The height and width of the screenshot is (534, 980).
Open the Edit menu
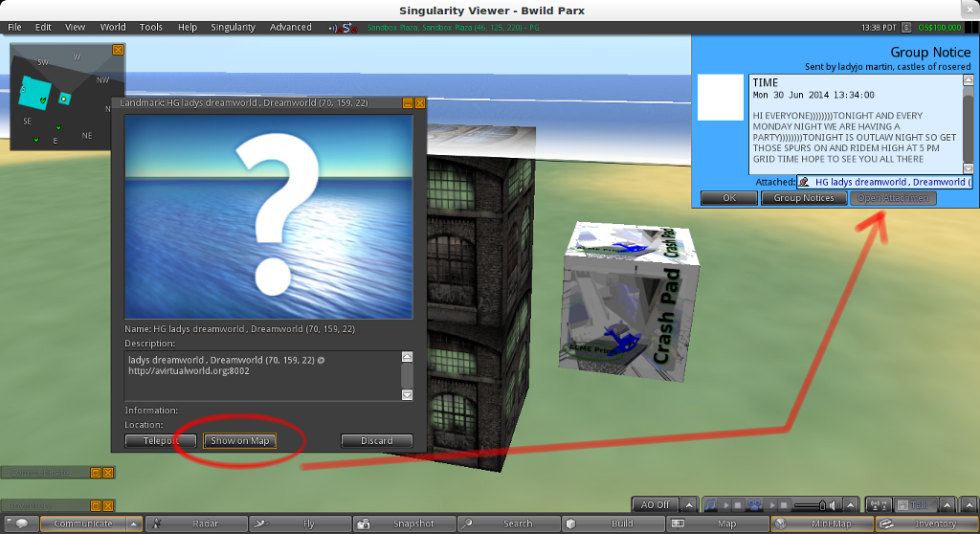pos(43,27)
